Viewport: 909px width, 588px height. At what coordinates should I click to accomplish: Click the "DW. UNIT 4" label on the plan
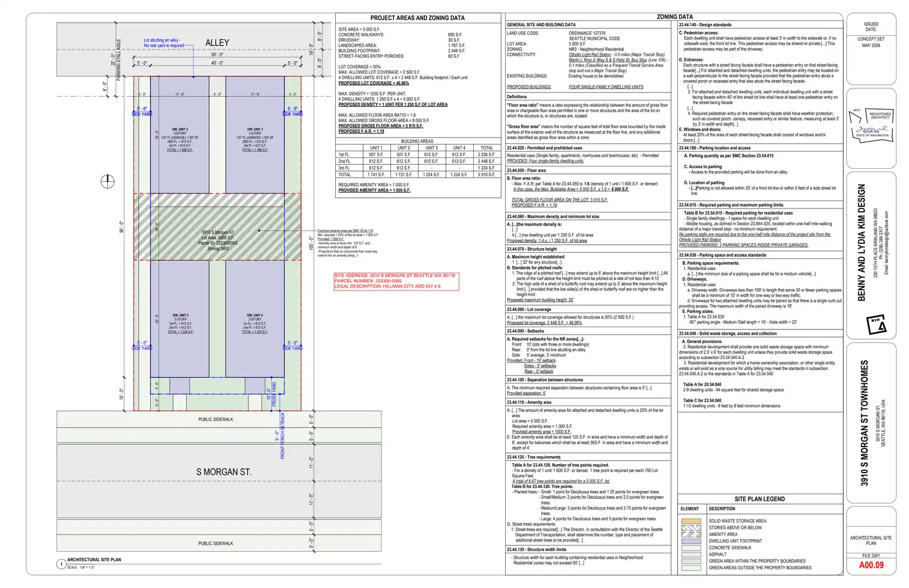pos(255,315)
